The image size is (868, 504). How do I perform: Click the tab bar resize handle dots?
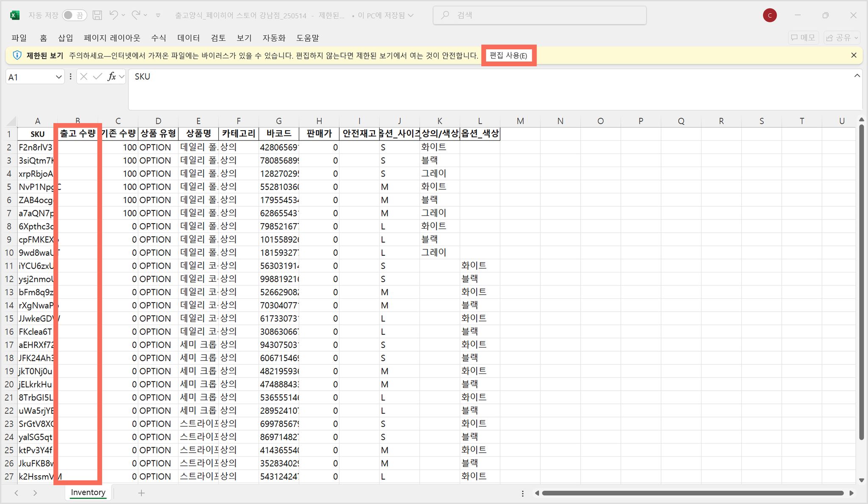tap(523, 493)
